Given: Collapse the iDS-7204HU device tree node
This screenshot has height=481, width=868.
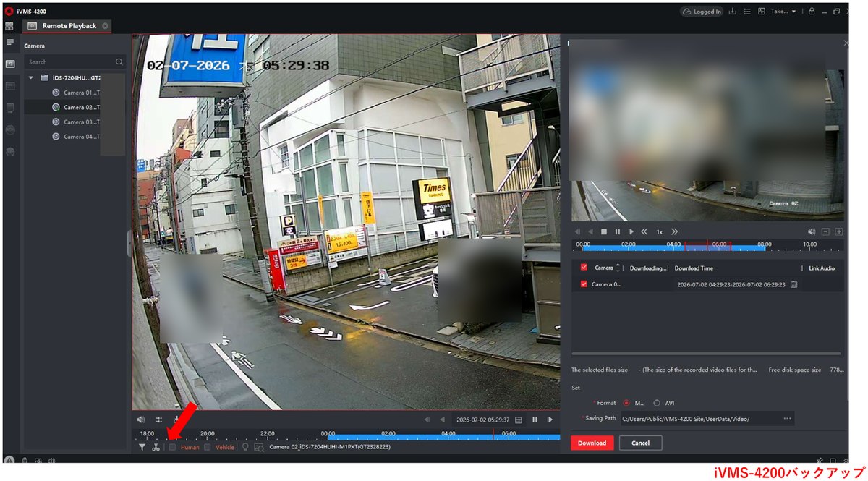Looking at the screenshot, I should (31, 77).
